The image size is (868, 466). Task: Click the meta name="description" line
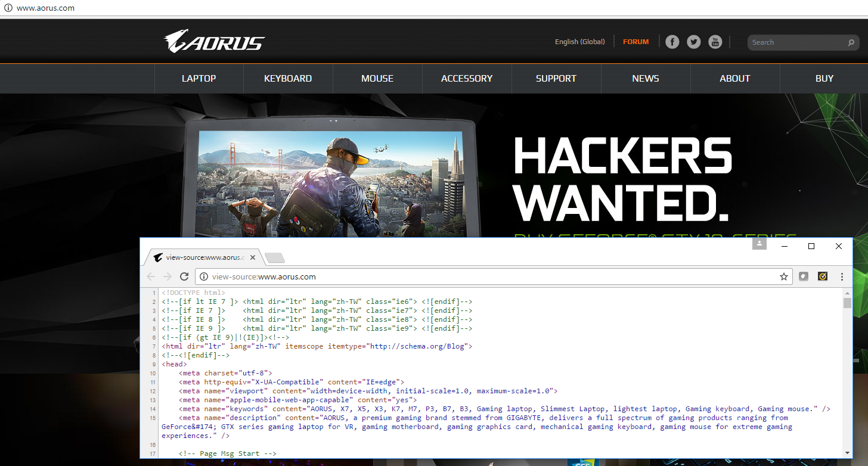pos(477,427)
